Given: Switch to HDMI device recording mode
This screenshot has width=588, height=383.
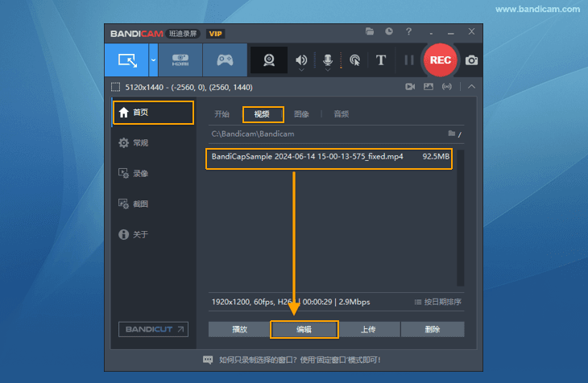Looking at the screenshot, I should (x=180, y=60).
